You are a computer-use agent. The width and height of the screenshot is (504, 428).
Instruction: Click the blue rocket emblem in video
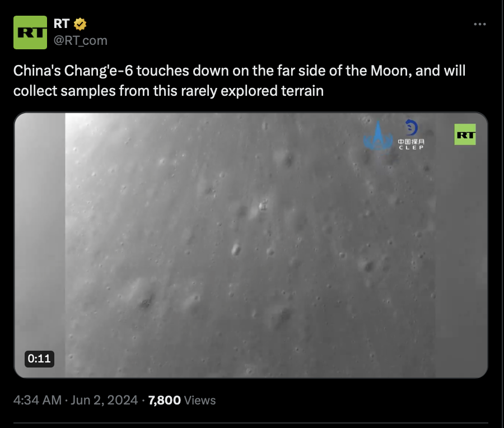coord(378,136)
